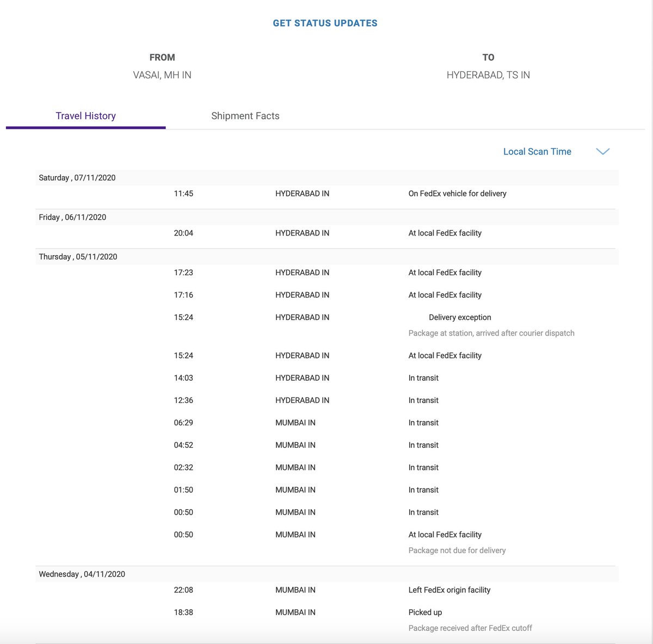This screenshot has height=644, width=653.
Task: Click the 18:38 scan time
Action: click(183, 612)
